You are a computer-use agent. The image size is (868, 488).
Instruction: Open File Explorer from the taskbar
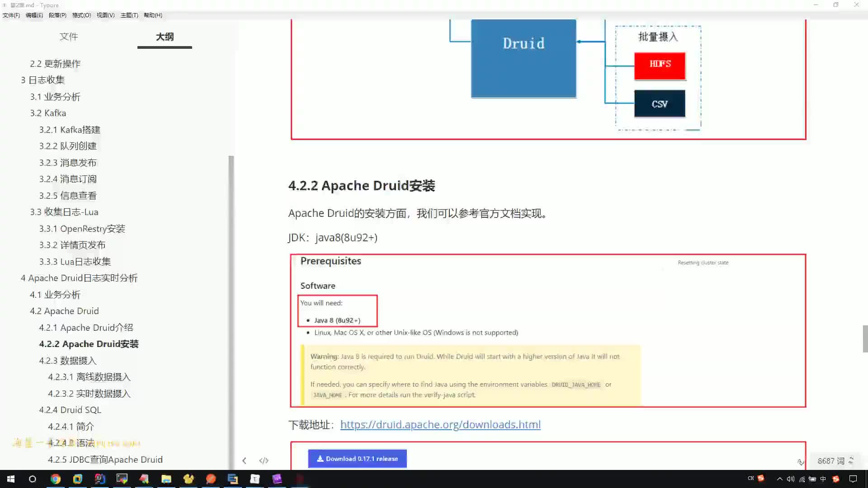[166, 479]
